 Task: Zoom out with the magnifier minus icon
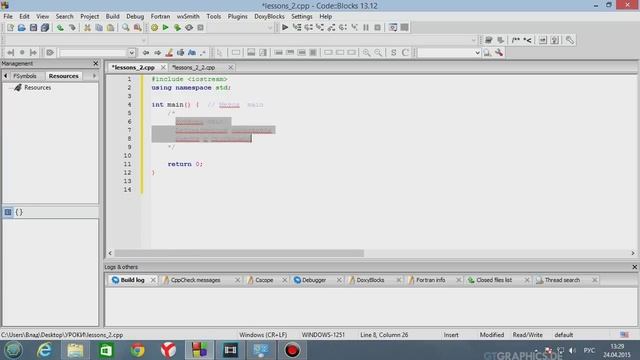click(x=378, y=53)
